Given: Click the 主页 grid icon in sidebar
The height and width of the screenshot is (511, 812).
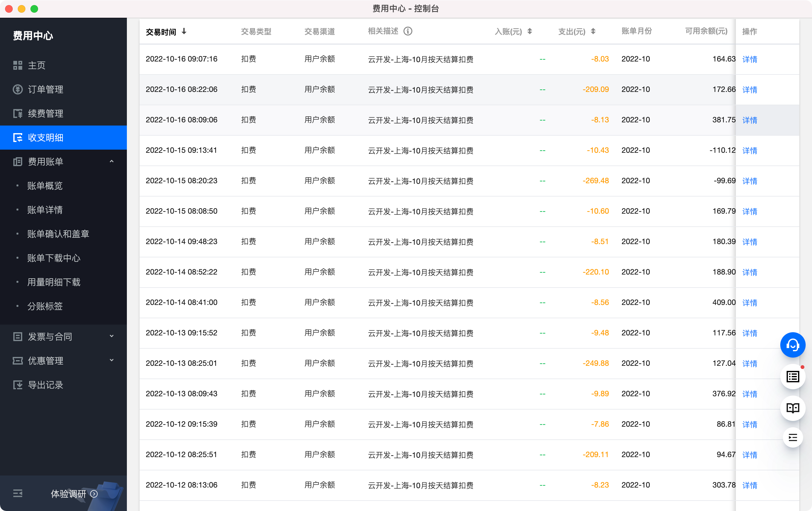Looking at the screenshot, I should pos(17,65).
